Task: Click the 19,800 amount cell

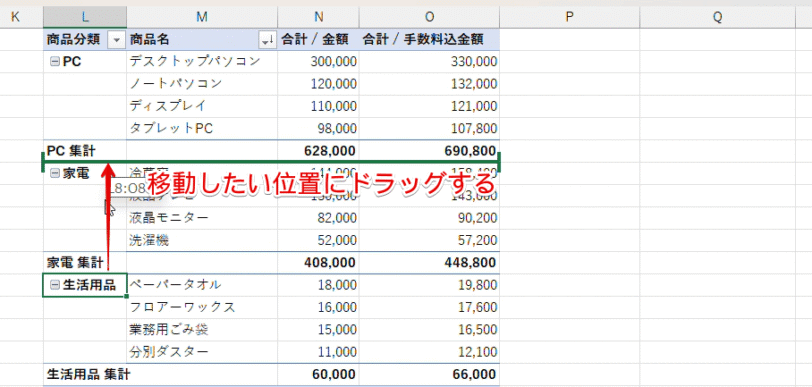Action: [x=429, y=285]
